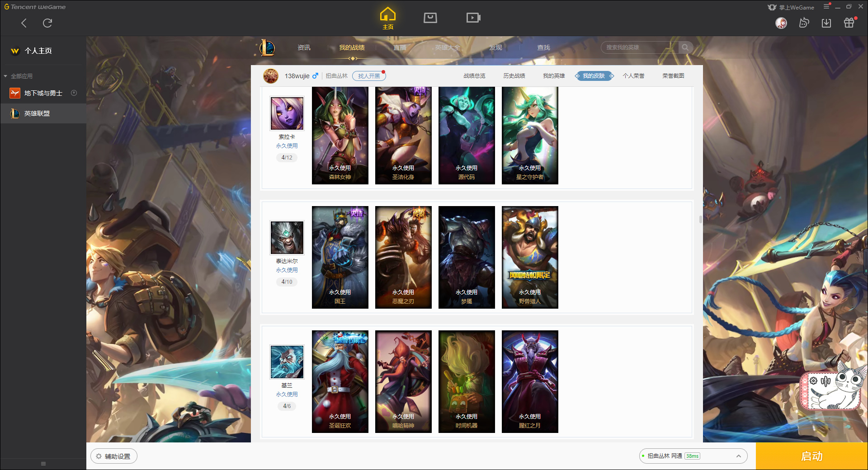The height and width of the screenshot is (470, 868).
Task: Click the League of Legends logo
Action: point(267,47)
